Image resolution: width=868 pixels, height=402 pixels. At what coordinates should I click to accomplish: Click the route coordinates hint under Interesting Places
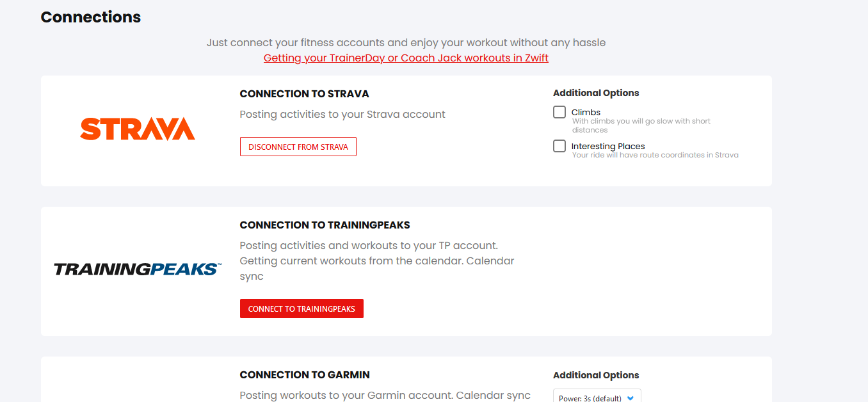pyautogui.click(x=655, y=155)
